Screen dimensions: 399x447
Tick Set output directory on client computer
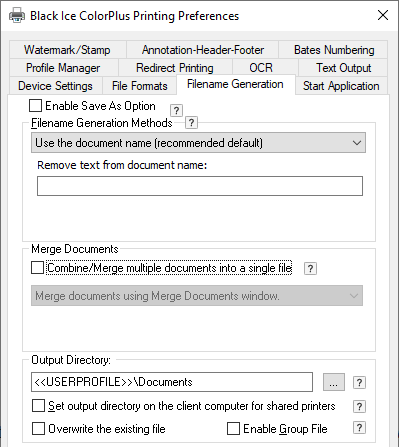pos(38,406)
